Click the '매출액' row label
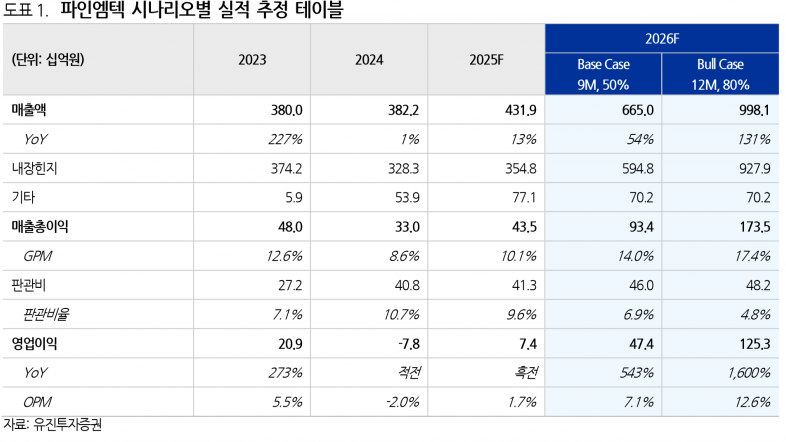This screenshot has height=442, width=786. click(x=29, y=110)
